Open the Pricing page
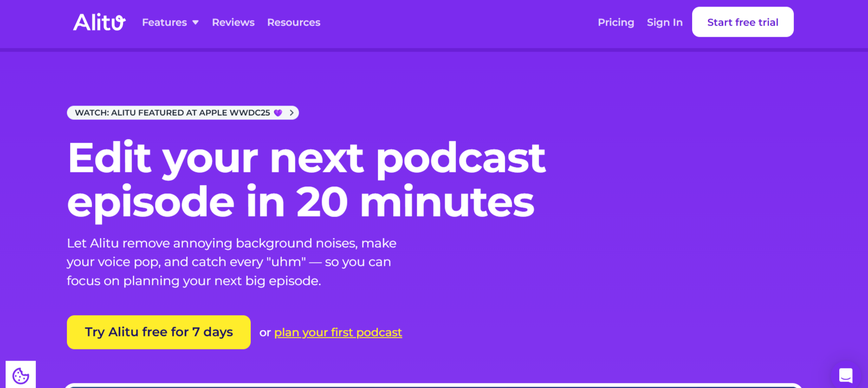The width and height of the screenshot is (868, 388). click(616, 22)
